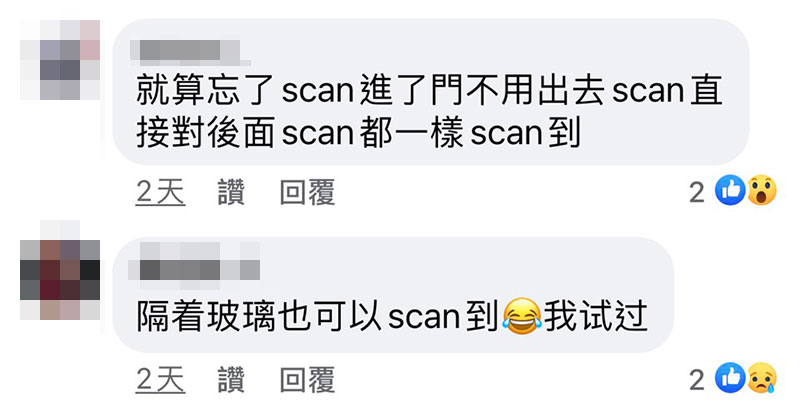Click the text 我试过 in second comment
The height and width of the screenshot is (408, 800).
pyautogui.click(x=595, y=317)
